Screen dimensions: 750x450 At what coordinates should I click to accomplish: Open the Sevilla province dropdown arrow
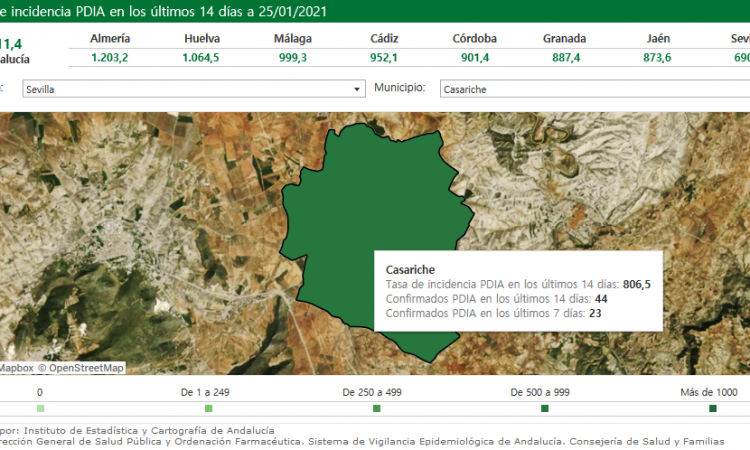pyautogui.click(x=358, y=89)
